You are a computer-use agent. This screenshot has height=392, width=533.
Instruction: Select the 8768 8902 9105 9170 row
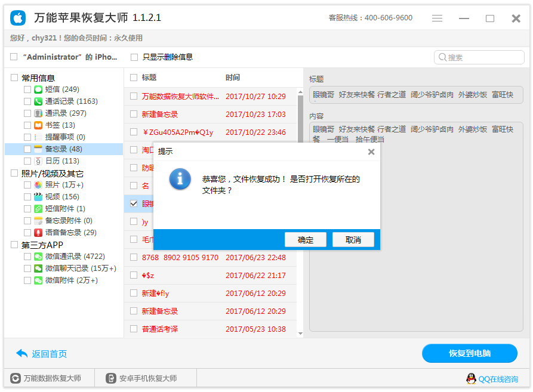pos(210,258)
